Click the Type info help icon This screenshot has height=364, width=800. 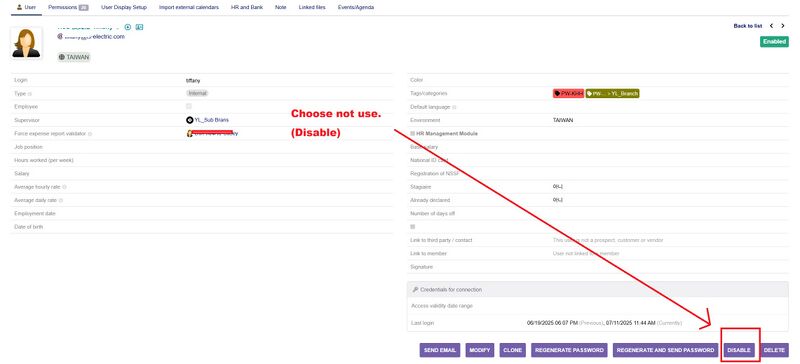30,94
